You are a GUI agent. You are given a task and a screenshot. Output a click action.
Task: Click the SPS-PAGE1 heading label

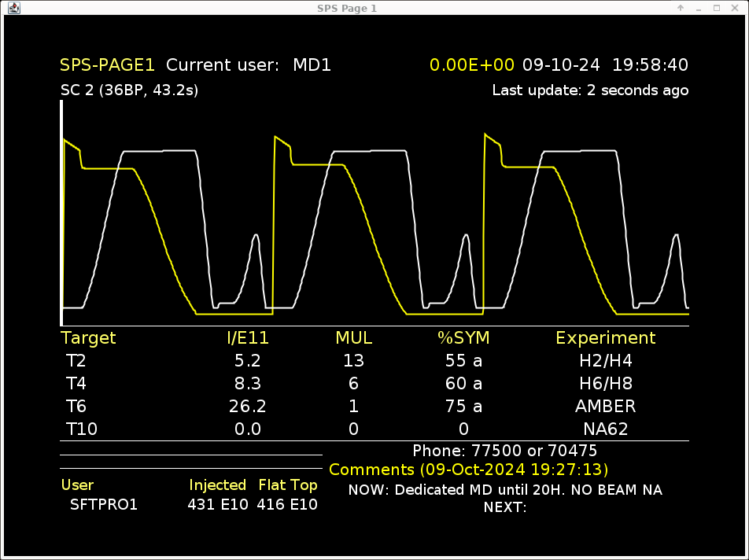[x=108, y=65]
